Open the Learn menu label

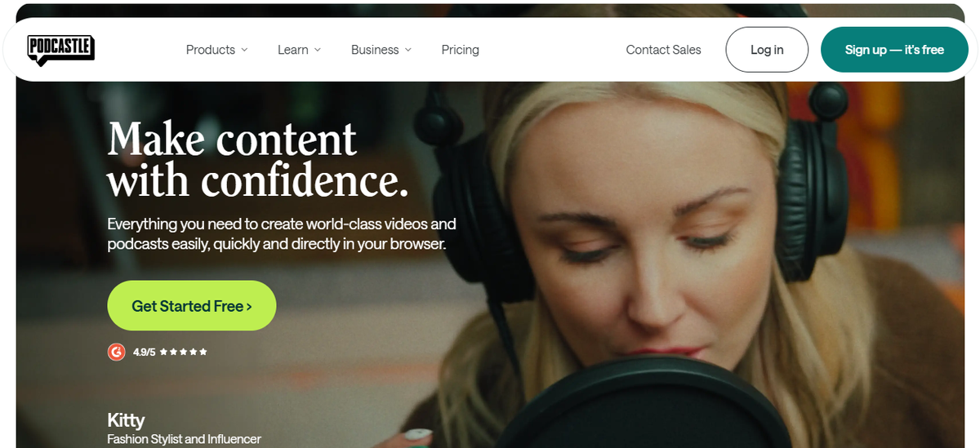(293, 50)
